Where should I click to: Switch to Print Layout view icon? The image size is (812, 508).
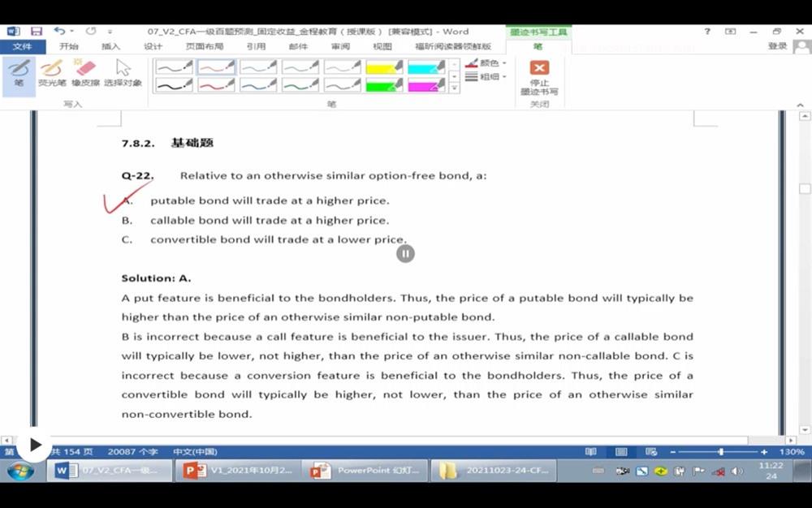(621, 452)
